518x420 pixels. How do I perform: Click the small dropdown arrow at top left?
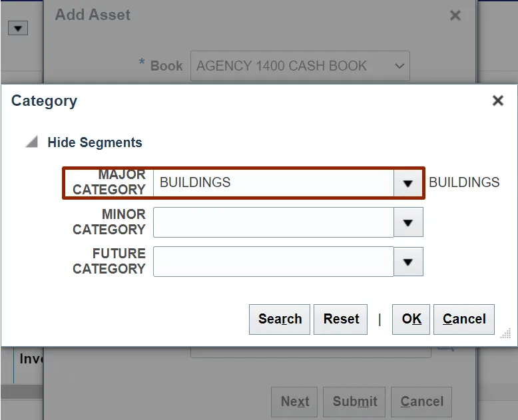point(17,28)
